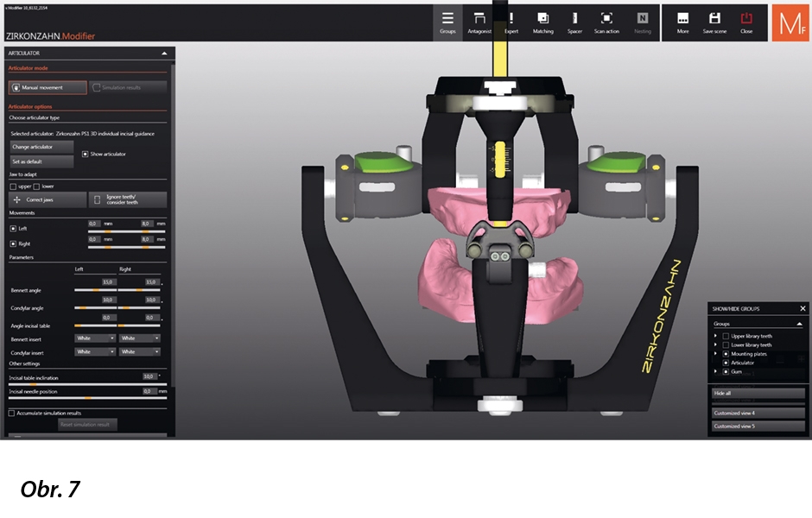This screenshot has width=812, height=518.
Task: Expand the Upper library teeth tree node
Action: click(715, 336)
